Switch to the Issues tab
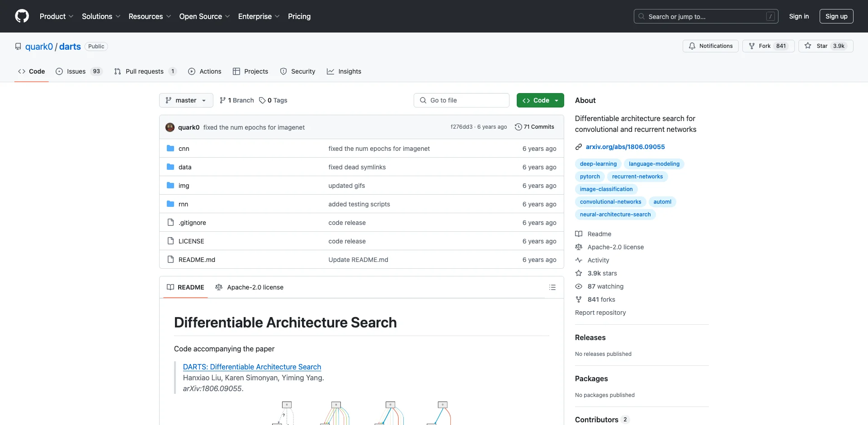This screenshot has width=868, height=425. tap(79, 71)
